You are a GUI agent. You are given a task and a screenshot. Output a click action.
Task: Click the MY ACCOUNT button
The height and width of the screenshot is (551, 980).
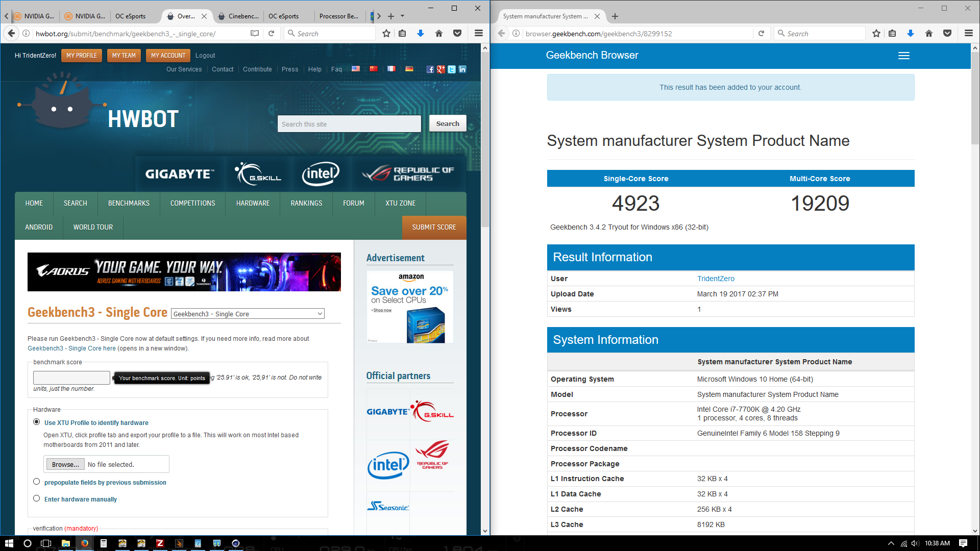[x=168, y=56]
